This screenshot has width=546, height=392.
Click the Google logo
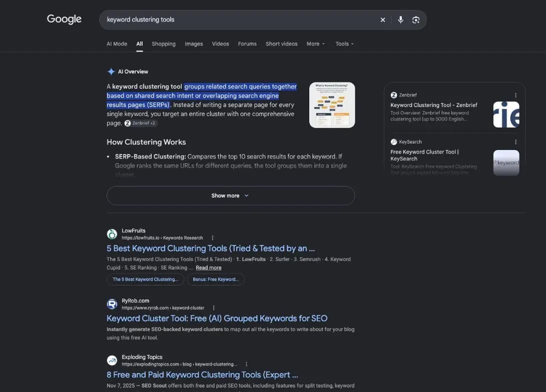coord(64,19)
